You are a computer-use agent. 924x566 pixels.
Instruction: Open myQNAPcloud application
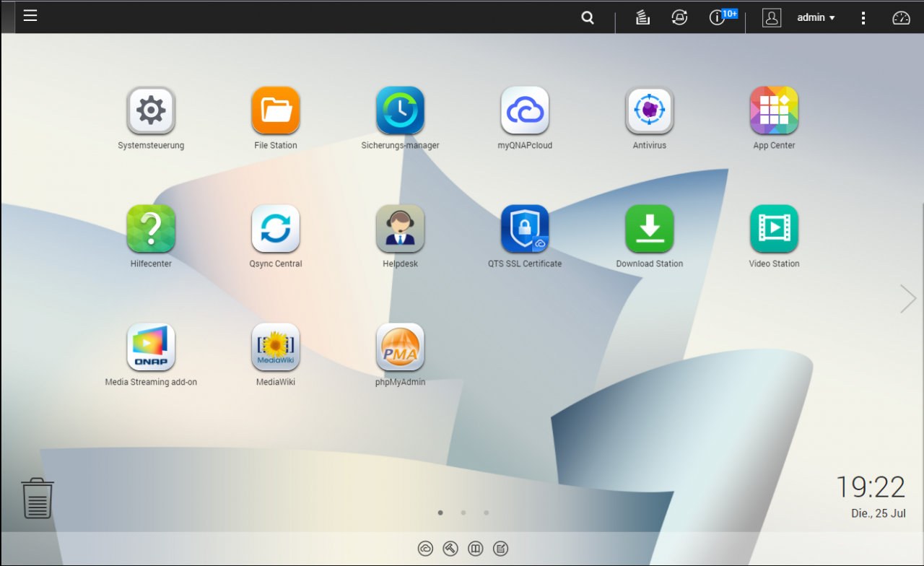tap(525, 111)
